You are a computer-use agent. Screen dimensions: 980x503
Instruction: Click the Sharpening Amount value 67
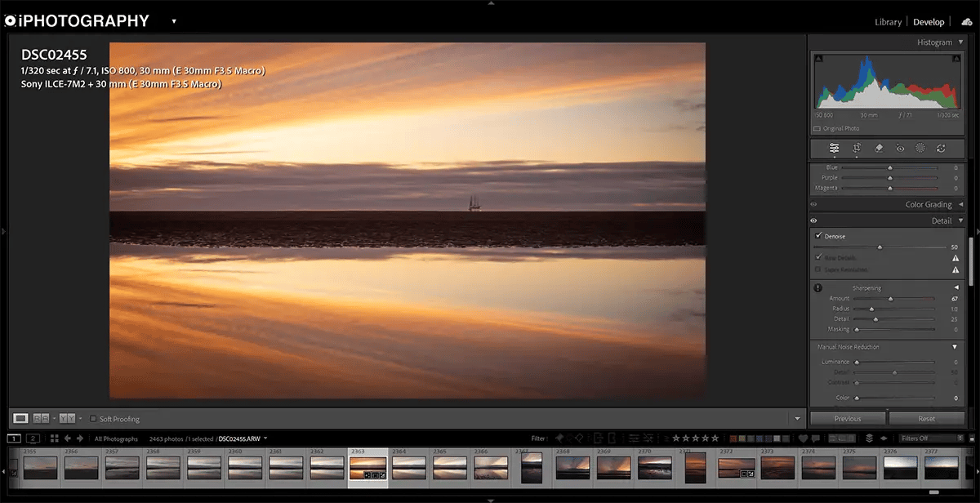[x=954, y=299]
